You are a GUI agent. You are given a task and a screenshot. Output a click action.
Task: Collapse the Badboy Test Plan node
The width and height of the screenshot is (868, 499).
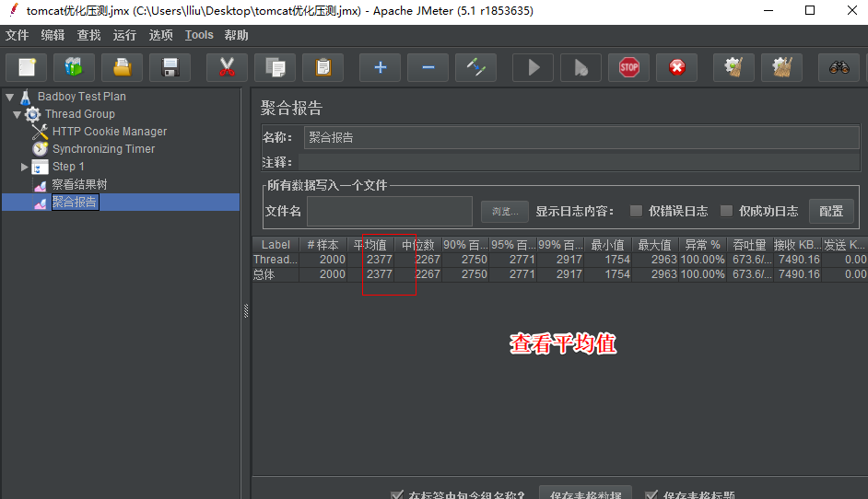click(x=10, y=97)
